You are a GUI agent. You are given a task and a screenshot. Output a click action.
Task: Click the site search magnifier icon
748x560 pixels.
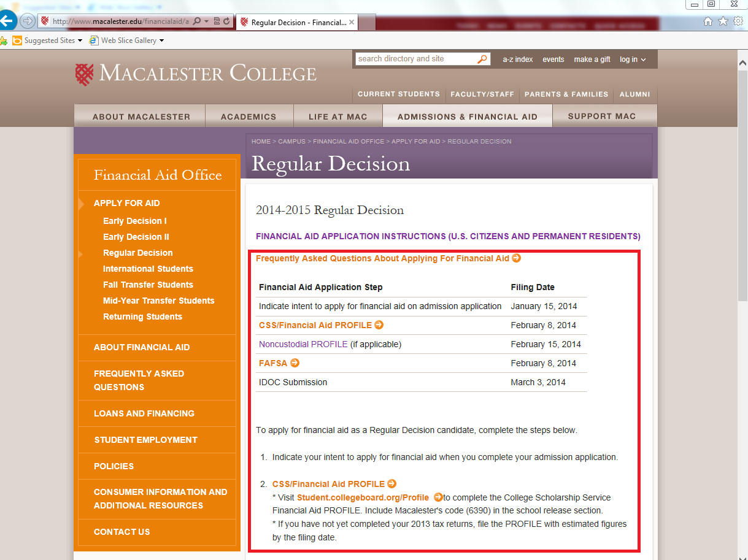[482, 59]
